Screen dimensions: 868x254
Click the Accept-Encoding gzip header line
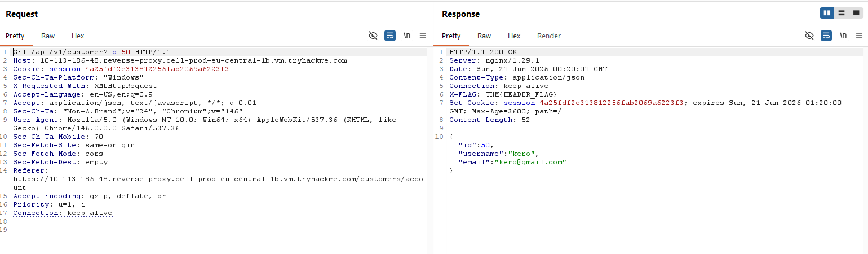point(90,196)
